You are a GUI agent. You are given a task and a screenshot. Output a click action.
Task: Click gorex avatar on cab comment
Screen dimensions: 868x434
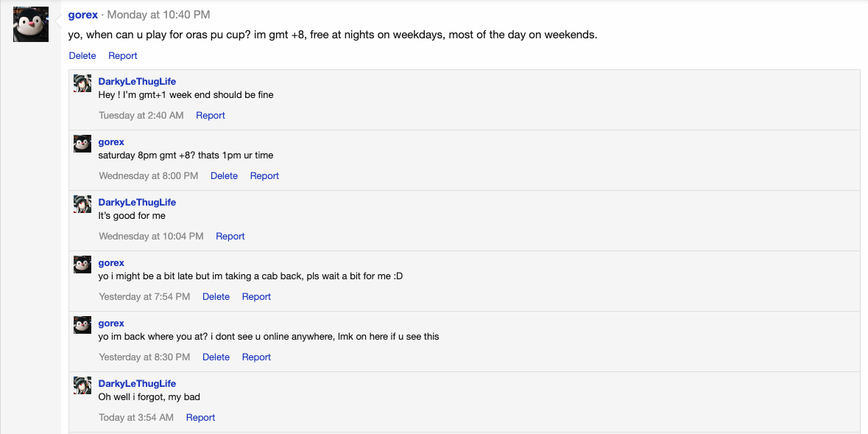tap(82, 265)
